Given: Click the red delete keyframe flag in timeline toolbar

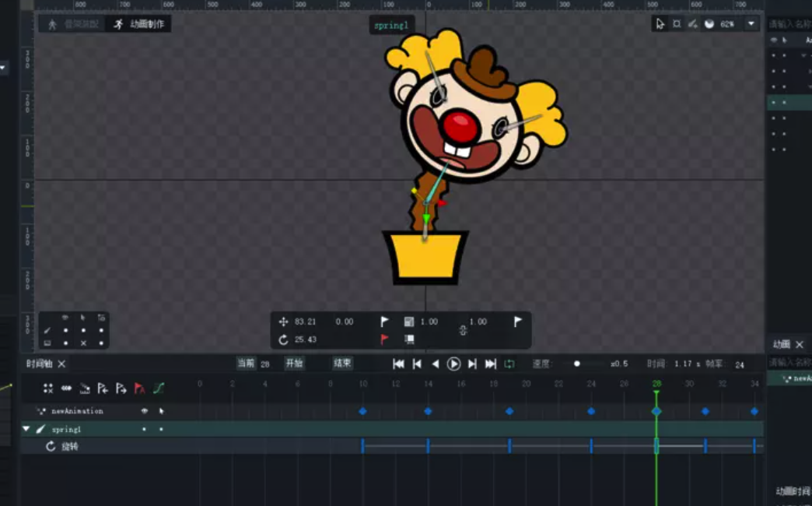Looking at the screenshot, I should click(140, 388).
